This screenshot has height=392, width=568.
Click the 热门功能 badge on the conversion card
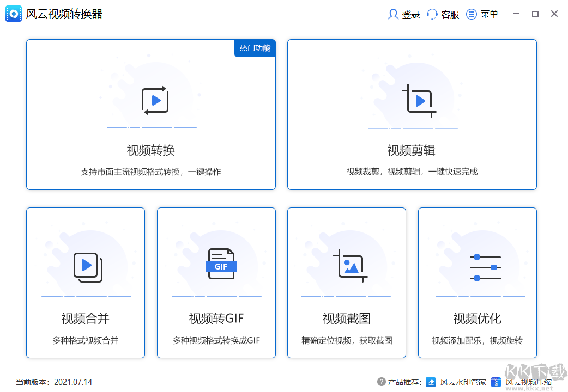pyautogui.click(x=255, y=48)
